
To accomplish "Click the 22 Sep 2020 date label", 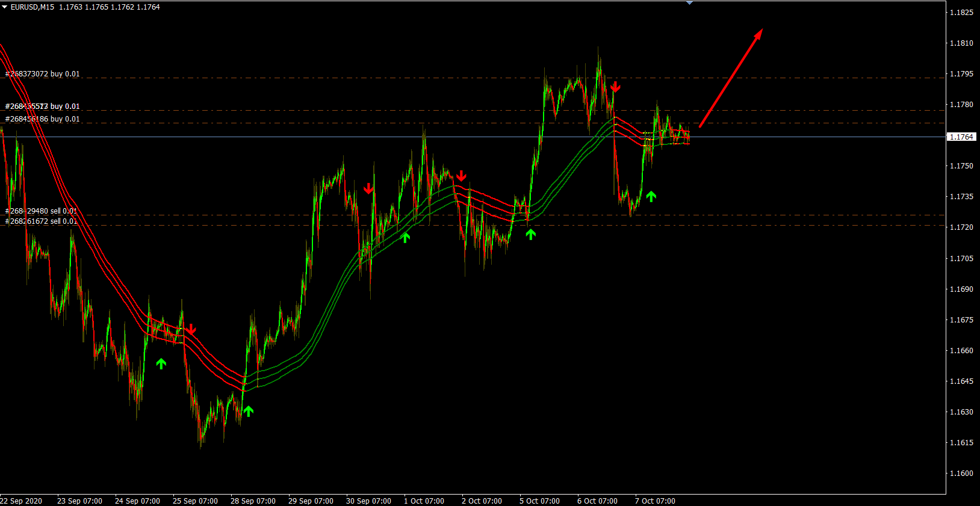I will 21,501.
